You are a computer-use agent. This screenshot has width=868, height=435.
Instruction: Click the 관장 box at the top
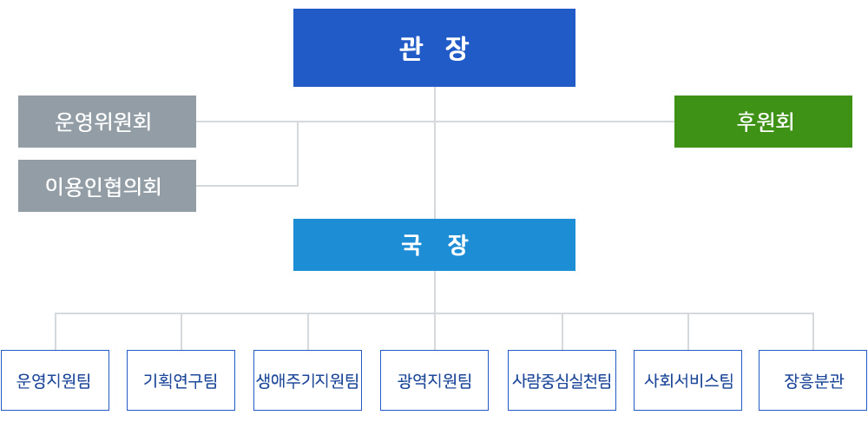pyautogui.click(x=434, y=48)
